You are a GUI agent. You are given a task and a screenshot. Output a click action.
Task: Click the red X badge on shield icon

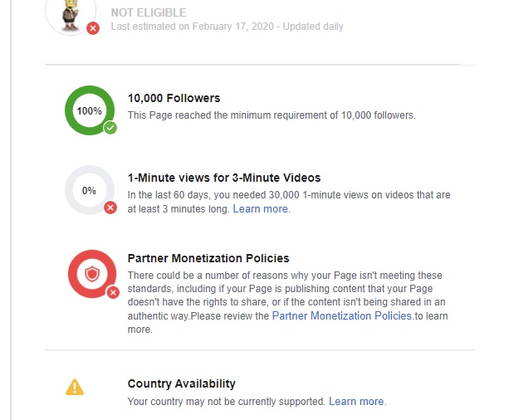(113, 292)
